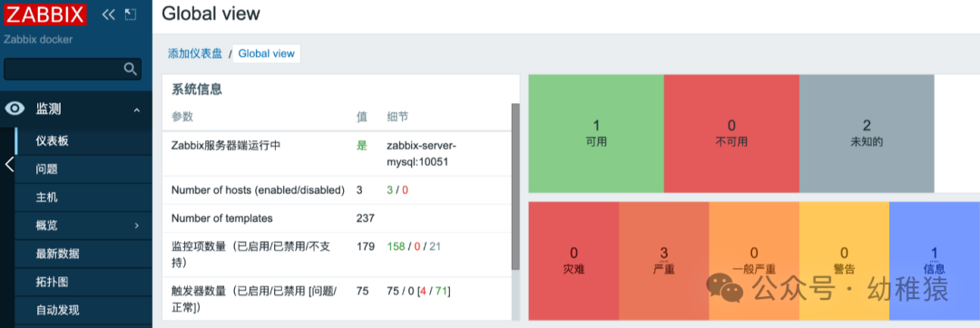This screenshot has width=980, height=328.
Task: Click the 细节 column header
Action: tap(397, 117)
